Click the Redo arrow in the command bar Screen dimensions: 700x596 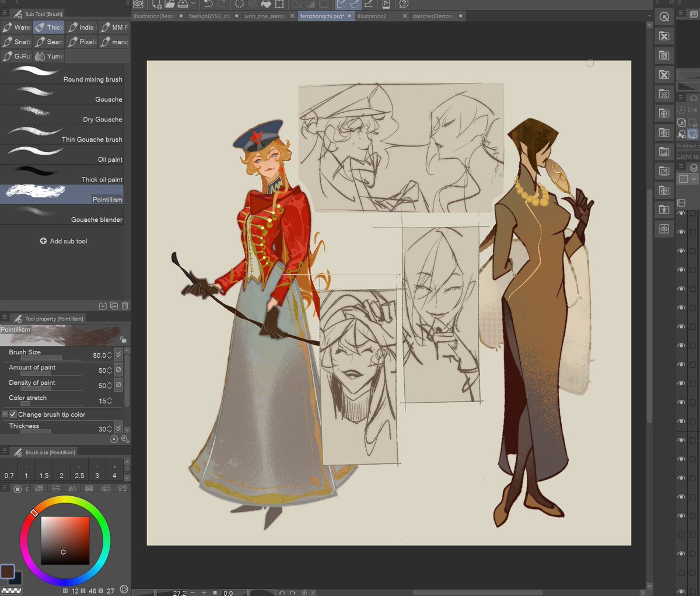222,4
